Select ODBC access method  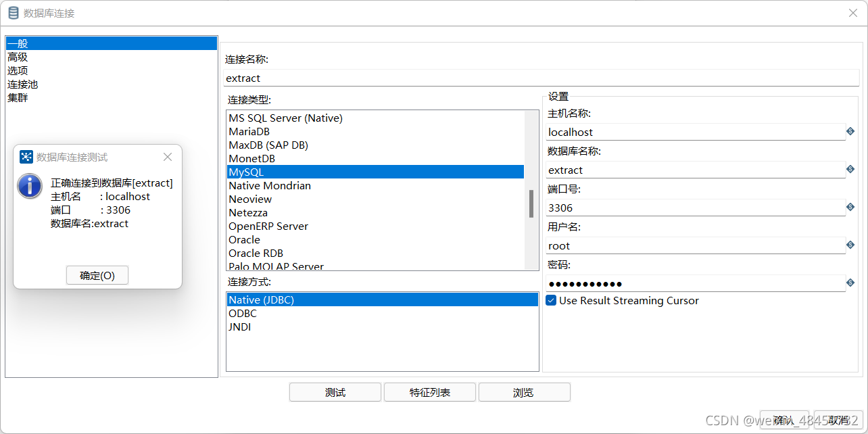pos(382,313)
